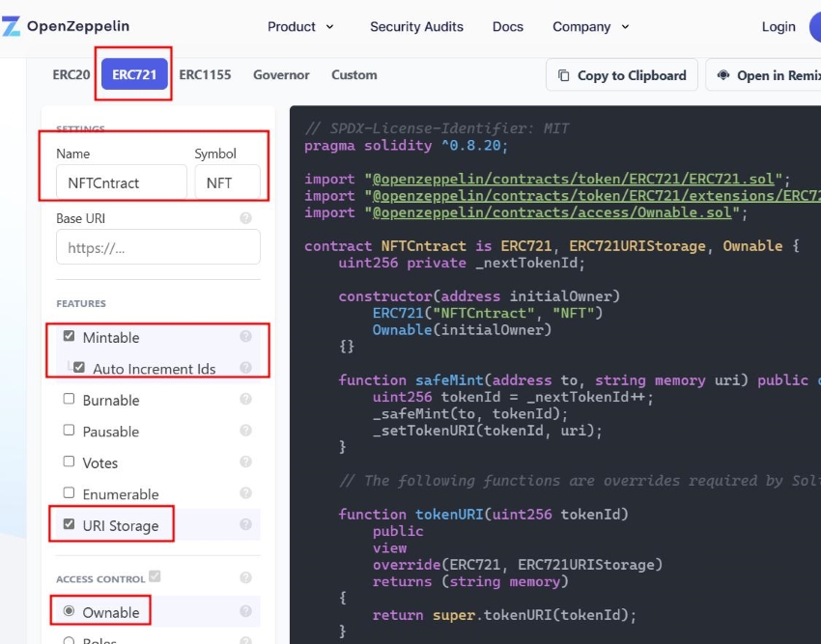This screenshot has width=821, height=644.
Task: Click Copy to Clipboard button
Action: 621,75
